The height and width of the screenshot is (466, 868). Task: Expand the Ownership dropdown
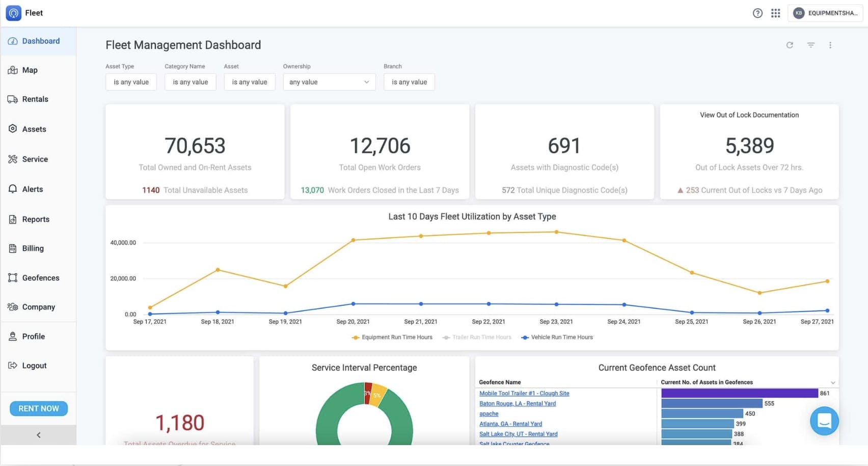click(x=329, y=82)
